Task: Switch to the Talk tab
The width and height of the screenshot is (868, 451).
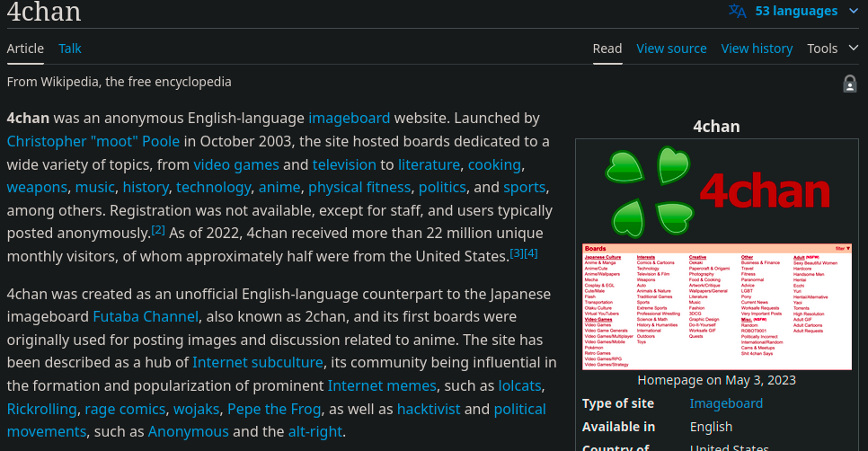Action: pyautogui.click(x=70, y=49)
